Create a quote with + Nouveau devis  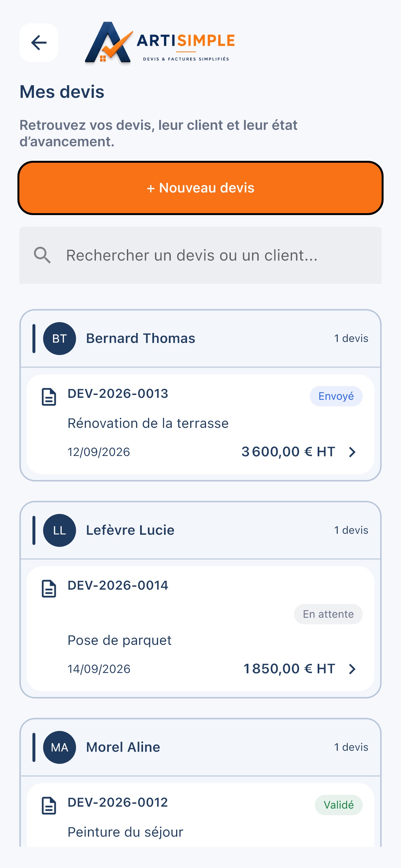click(x=200, y=188)
